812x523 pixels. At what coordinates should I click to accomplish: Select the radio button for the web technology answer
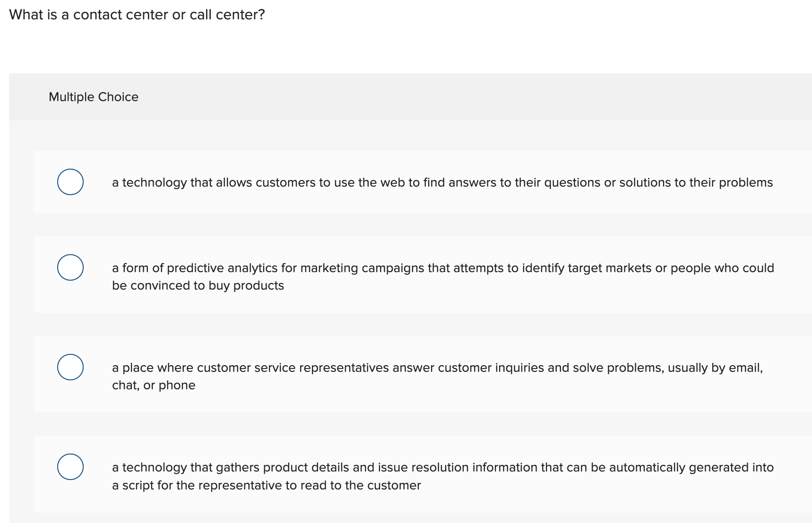pyautogui.click(x=70, y=182)
